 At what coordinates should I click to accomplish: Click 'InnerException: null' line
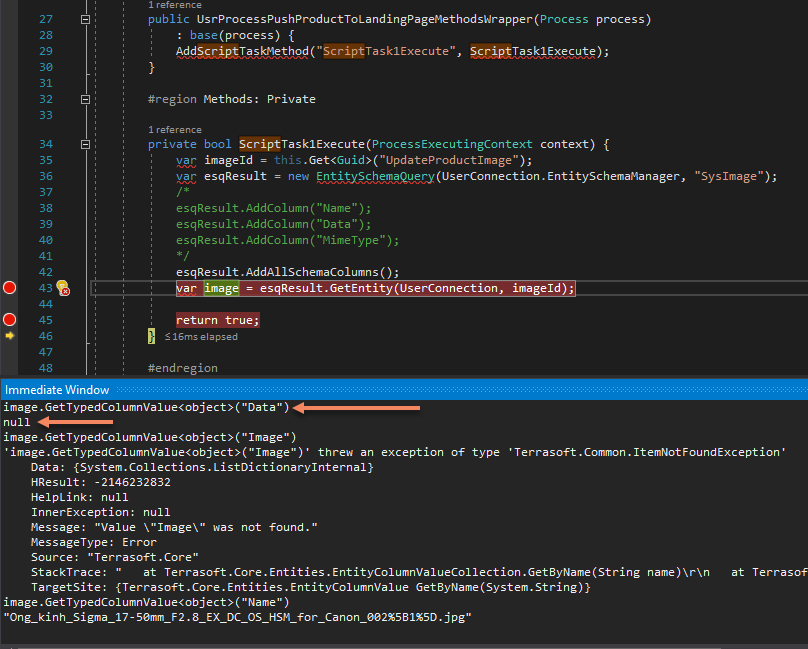[x=100, y=512]
